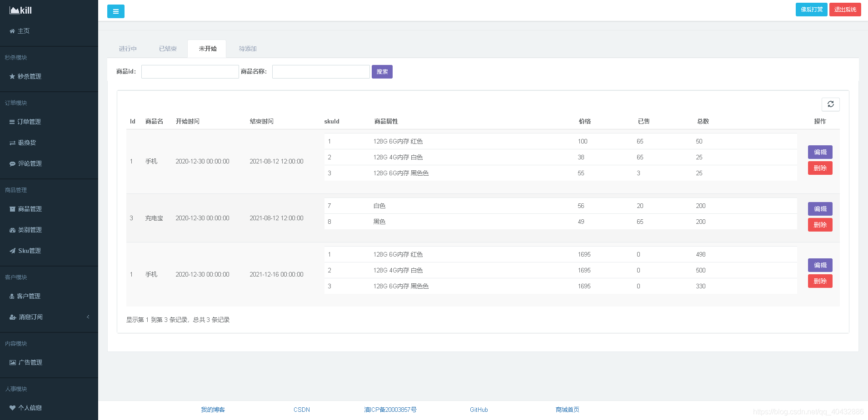Delete the 充电宝 seckill entry
Viewport: 868px width, 420px height.
pos(820,225)
